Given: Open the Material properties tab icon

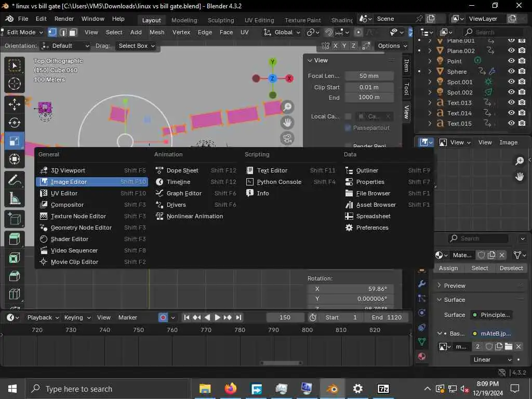Looking at the screenshot, I should tap(422, 356).
